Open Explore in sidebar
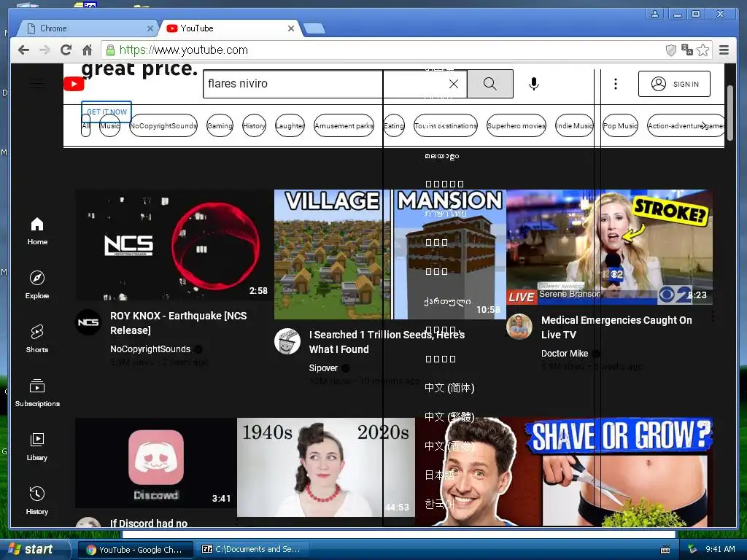The height and width of the screenshot is (560, 747). coord(37,285)
